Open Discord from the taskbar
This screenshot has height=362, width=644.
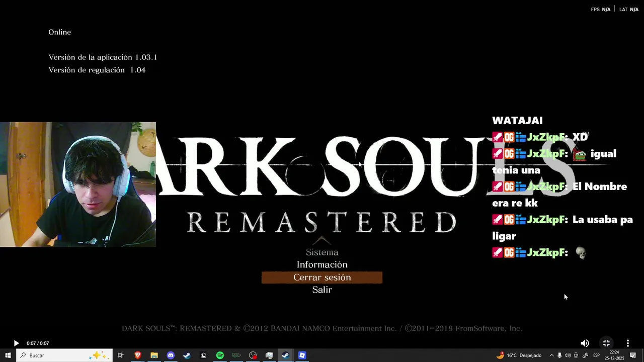click(171, 355)
